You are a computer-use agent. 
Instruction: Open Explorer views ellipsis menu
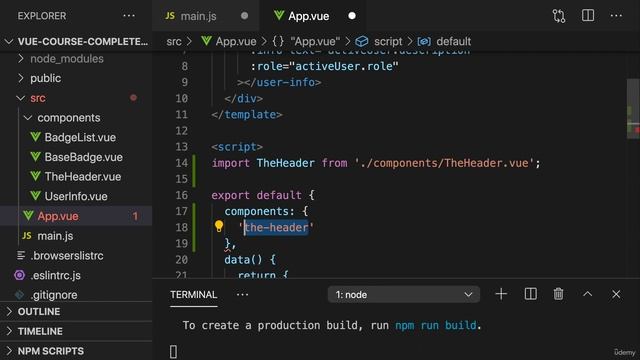tap(129, 16)
